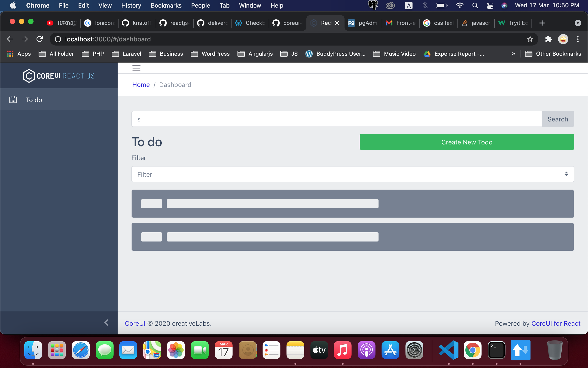Click the calendar icon beside To do
The height and width of the screenshot is (368, 588).
pos(13,100)
